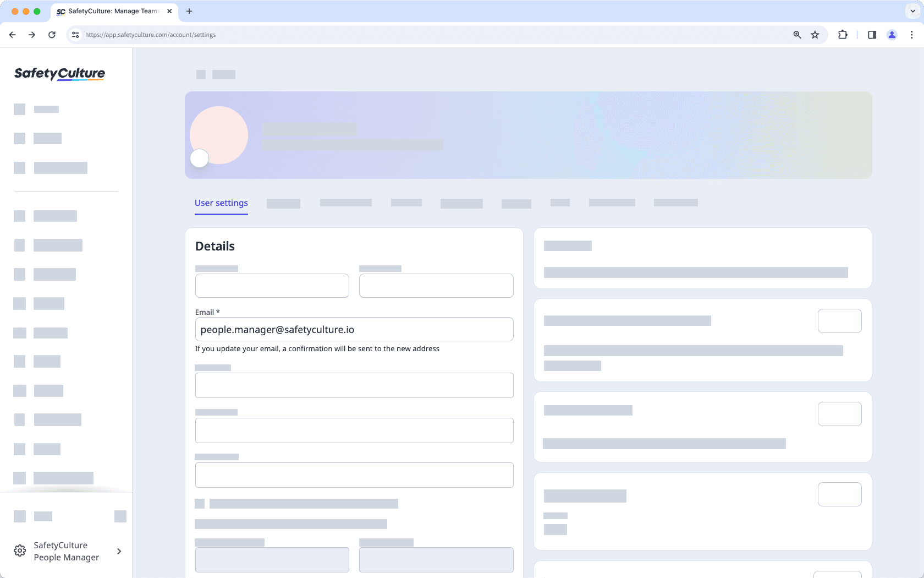This screenshot has height=578, width=924.
Task: Bookmark the page via the star icon
Action: point(815,34)
